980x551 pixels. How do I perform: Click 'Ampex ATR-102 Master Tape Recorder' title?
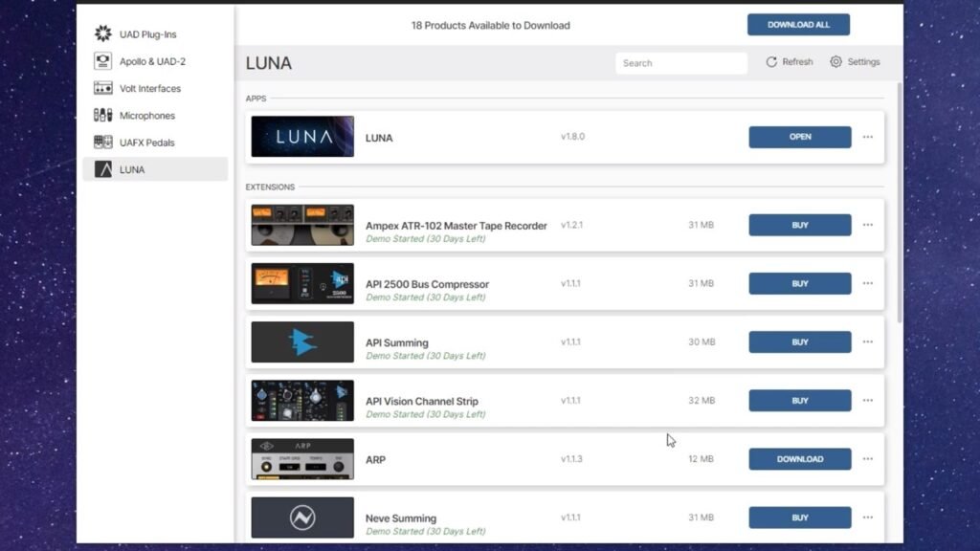[457, 226]
